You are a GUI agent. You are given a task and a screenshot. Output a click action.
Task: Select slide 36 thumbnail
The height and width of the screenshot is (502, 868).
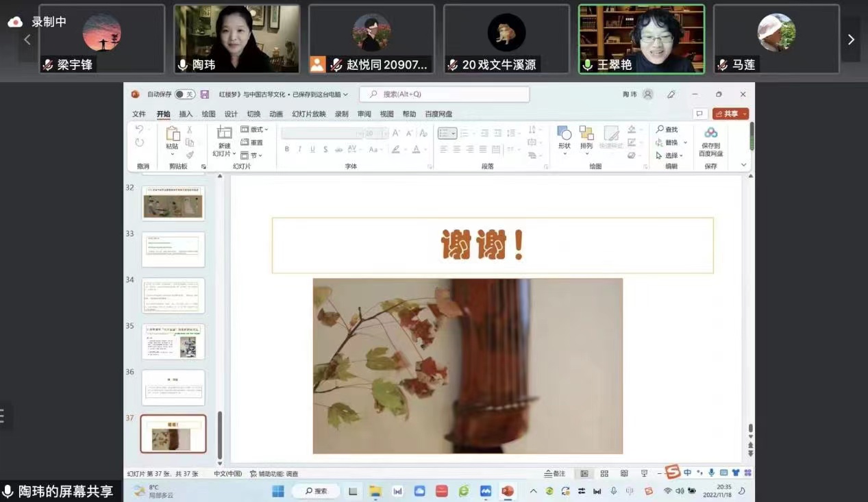click(x=173, y=388)
